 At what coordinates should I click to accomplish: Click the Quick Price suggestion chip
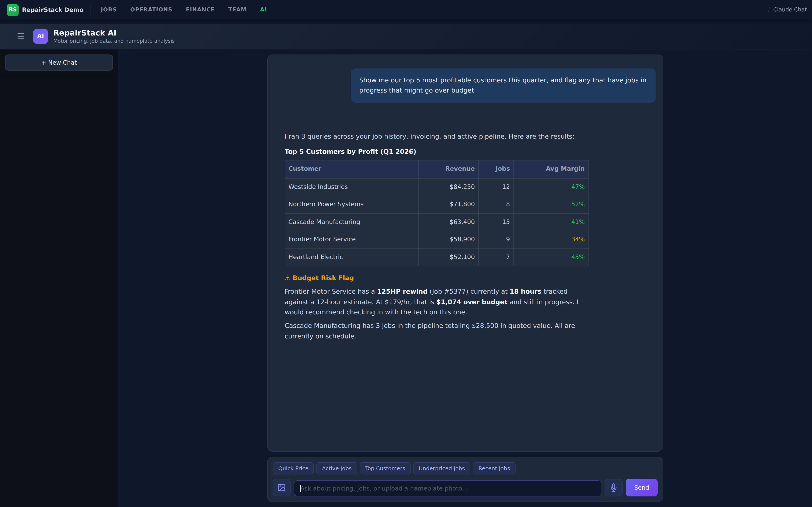pos(293,468)
